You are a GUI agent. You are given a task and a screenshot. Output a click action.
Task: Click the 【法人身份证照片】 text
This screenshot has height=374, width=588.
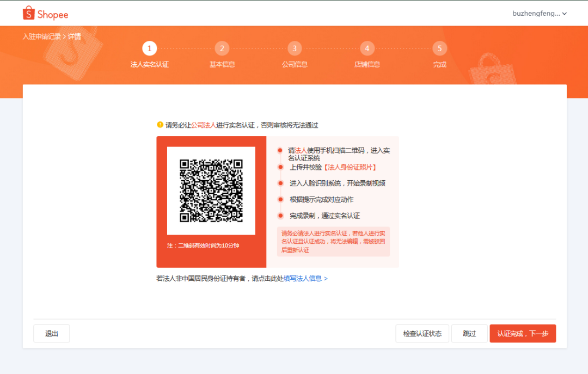350,167
